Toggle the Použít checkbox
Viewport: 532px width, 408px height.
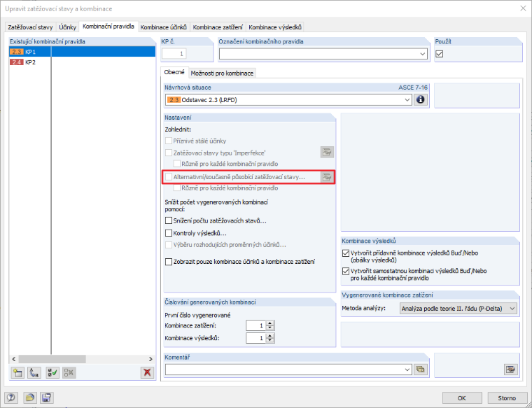point(440,54)
